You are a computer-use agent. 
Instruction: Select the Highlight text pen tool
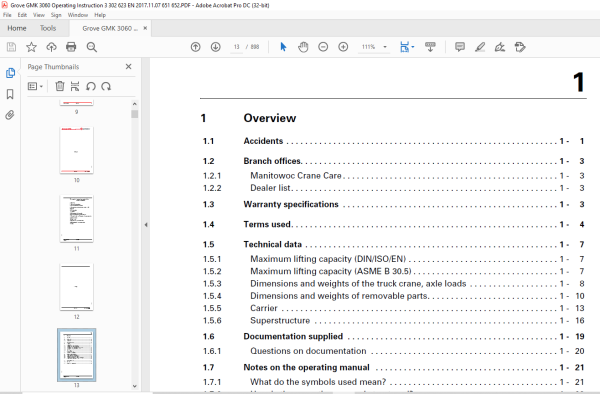coord(480,47)
